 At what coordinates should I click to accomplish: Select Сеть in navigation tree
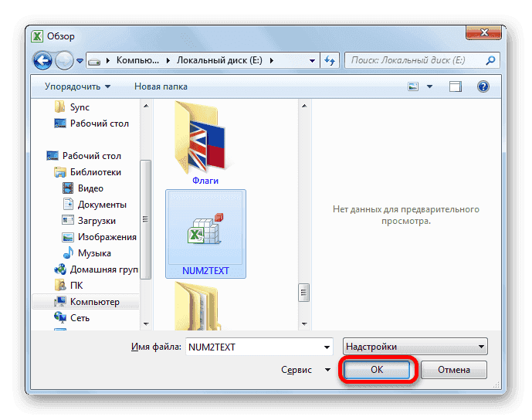click(x=72, y=318)
